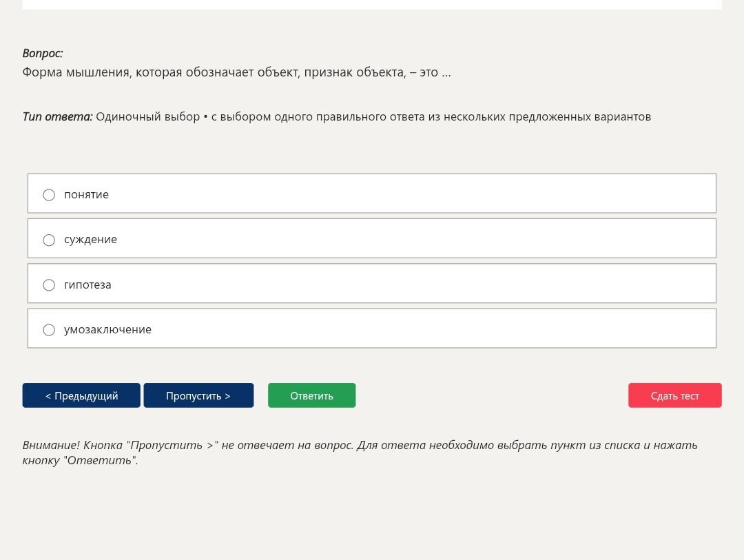The image size is (744, 560).
Task: Choose the 'гипотеза' radio option
Action: [49, 285]
